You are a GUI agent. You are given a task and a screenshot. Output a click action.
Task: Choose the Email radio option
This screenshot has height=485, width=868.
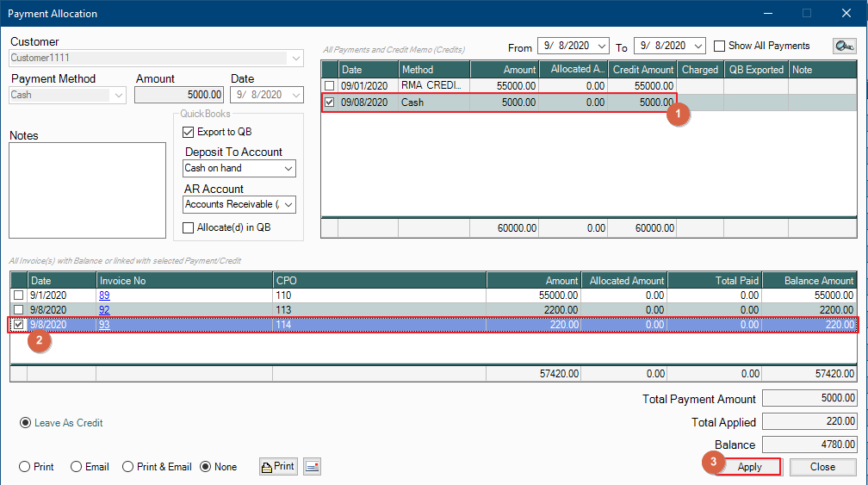(x=77, y=467)
